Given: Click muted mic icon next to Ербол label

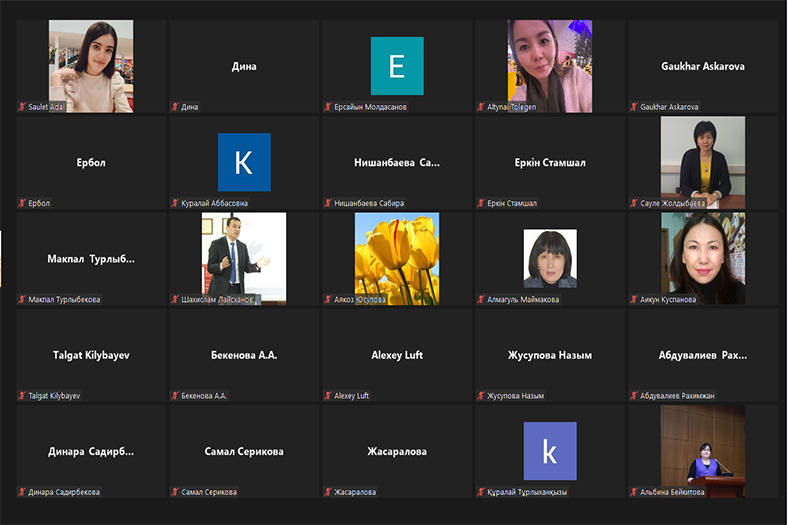Looking at the screenshot, I should [22, 203].
